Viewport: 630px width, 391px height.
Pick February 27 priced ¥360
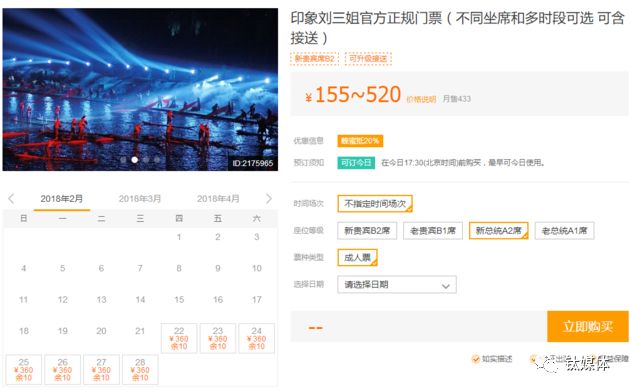coord(101,370)
